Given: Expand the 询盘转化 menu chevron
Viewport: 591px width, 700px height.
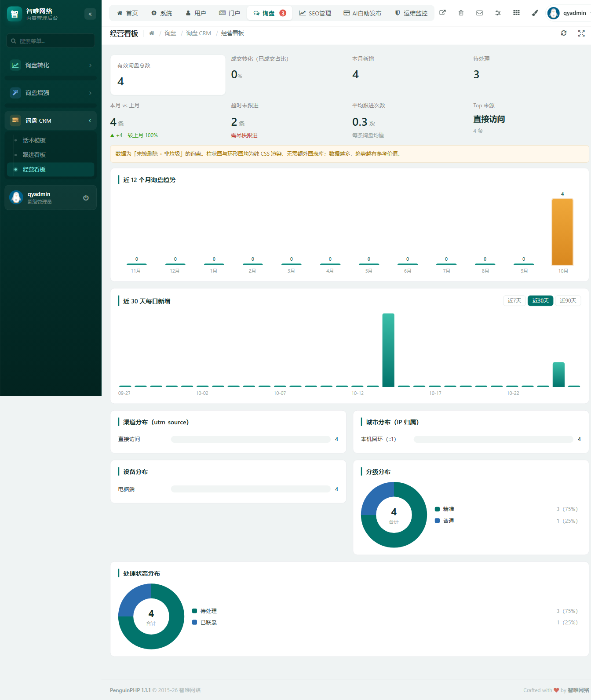Looking at the screenshot, I should click(90, 65).
